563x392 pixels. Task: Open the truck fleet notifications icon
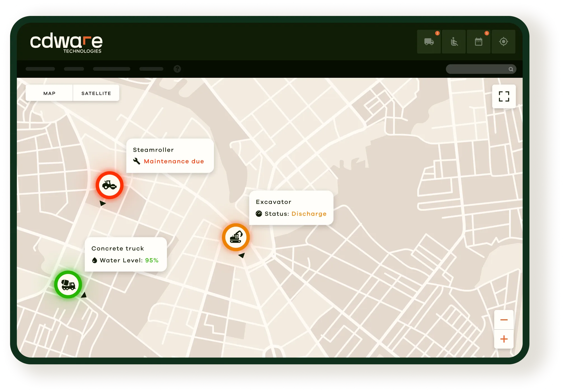[x=429, y=42]
